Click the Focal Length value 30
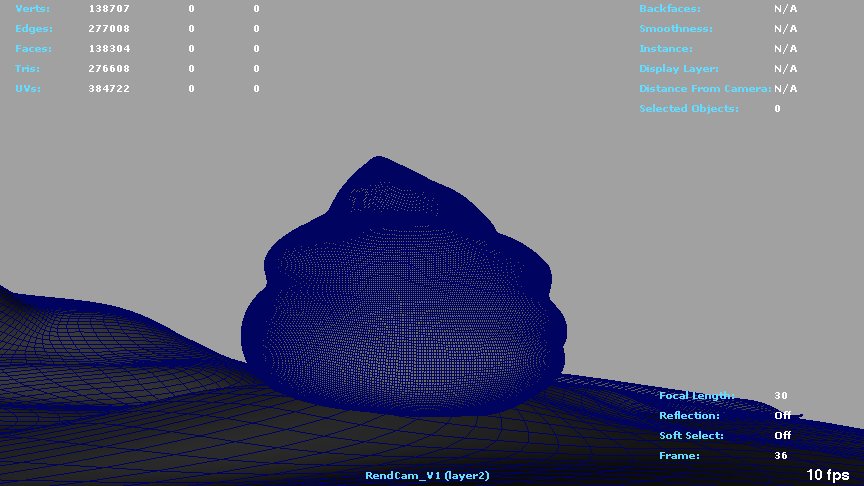The image size is (864, 486). point(781,396)
